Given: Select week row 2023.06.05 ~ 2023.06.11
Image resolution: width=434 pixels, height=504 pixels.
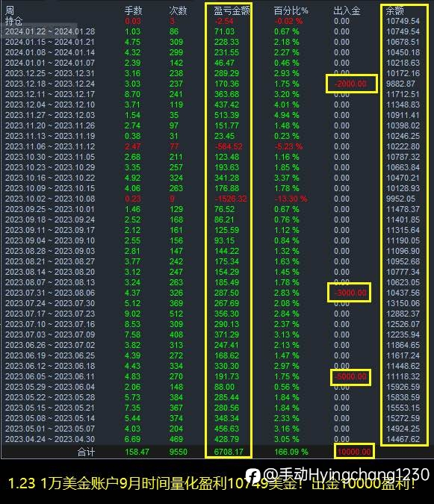Looking at the screenshot, I should tap(50, 376).
